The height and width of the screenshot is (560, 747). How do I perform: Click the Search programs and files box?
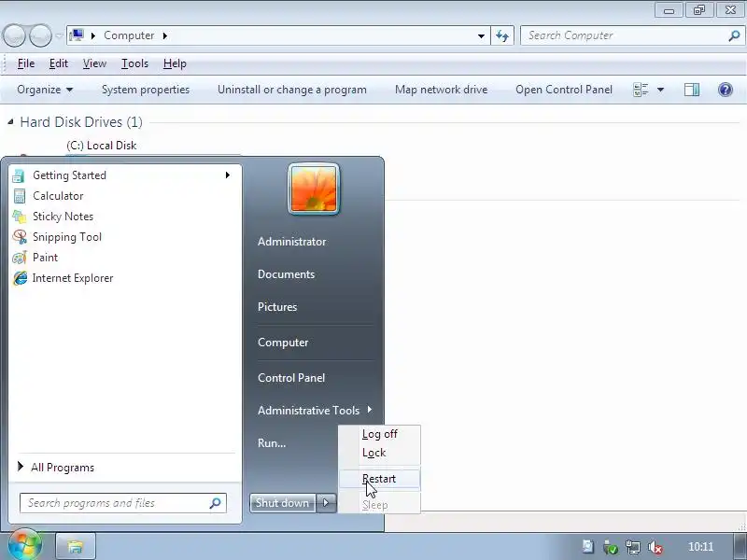(123, 503)
